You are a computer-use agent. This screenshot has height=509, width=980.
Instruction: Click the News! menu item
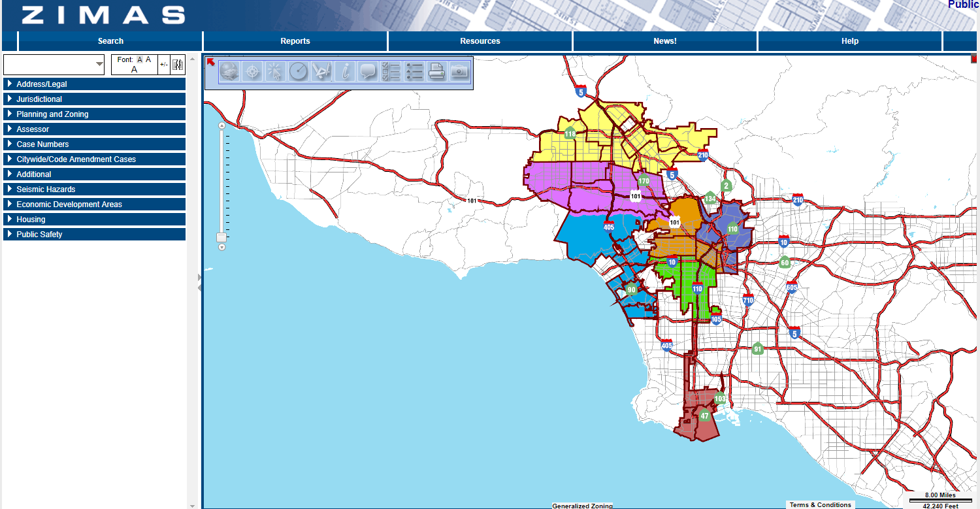(664, 41)
